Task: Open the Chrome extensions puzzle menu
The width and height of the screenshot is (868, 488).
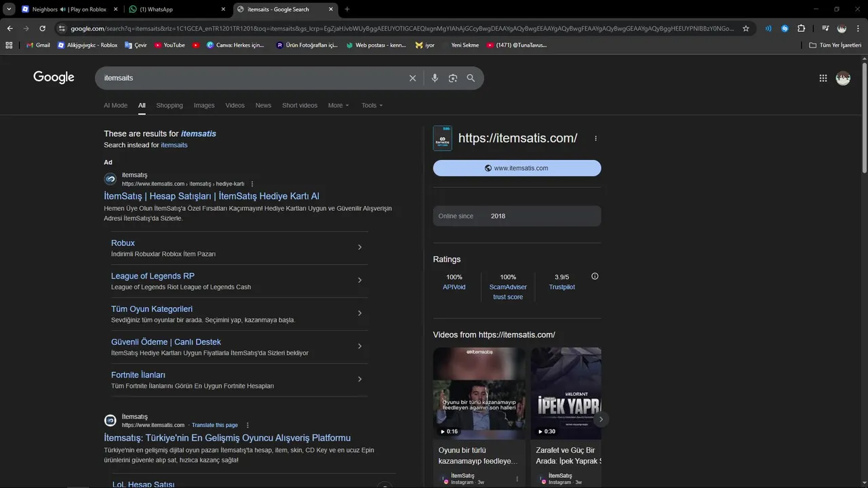Action: pos(801,28)
